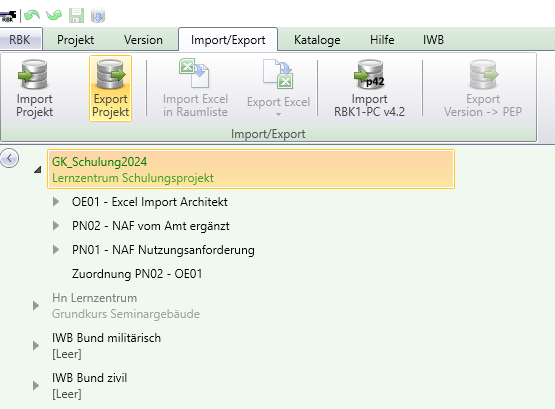555x409 pixels.
Task: Click the database download icon in quick toolbar
Action: [98, 16]
